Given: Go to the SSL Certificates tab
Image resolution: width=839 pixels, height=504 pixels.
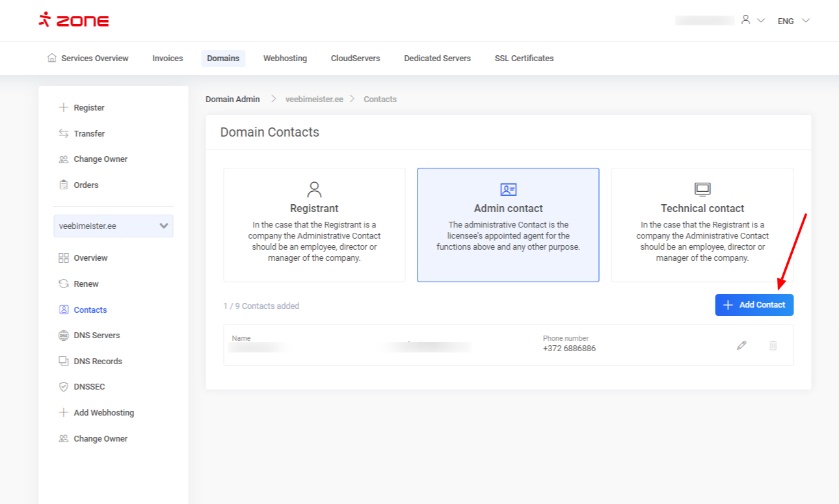Looking at the screenshot, I should [x=524, y=59].
